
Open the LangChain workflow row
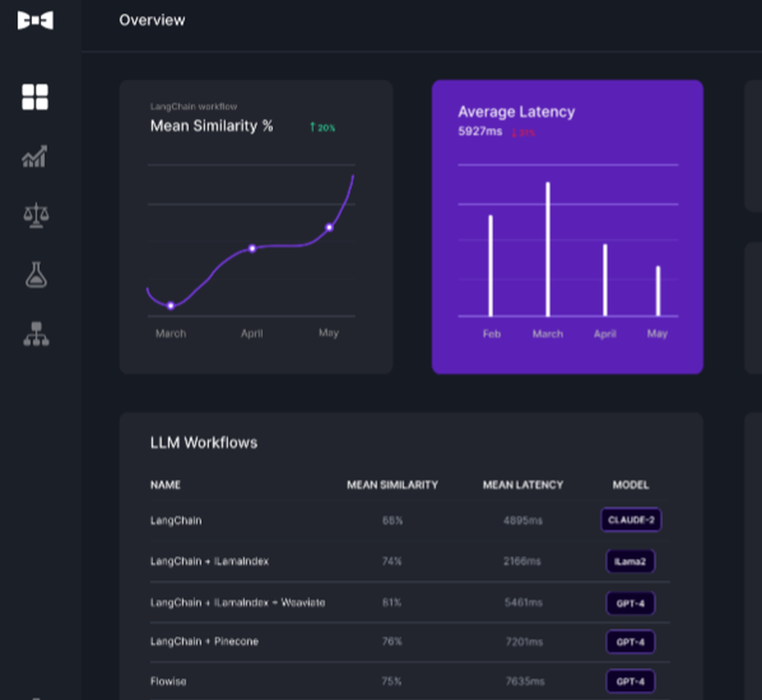(410, 520)
